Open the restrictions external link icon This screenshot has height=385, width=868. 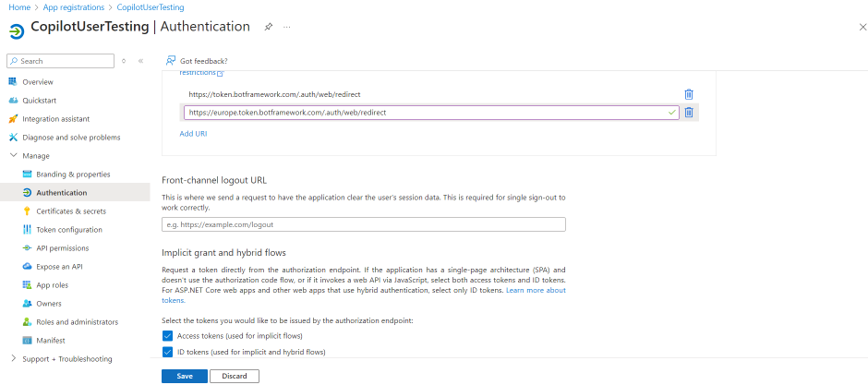pyautogui.click(x=220, y=73)
